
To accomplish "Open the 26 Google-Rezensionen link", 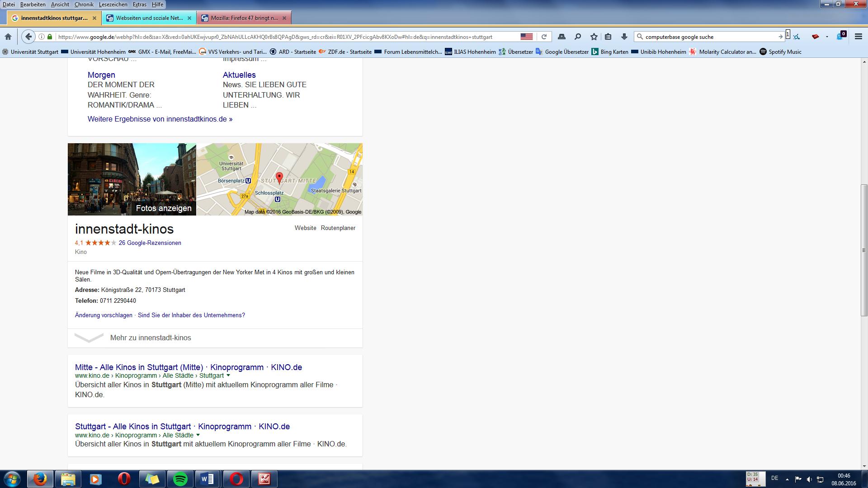I will pyautogui.click(x=150, y=243).
